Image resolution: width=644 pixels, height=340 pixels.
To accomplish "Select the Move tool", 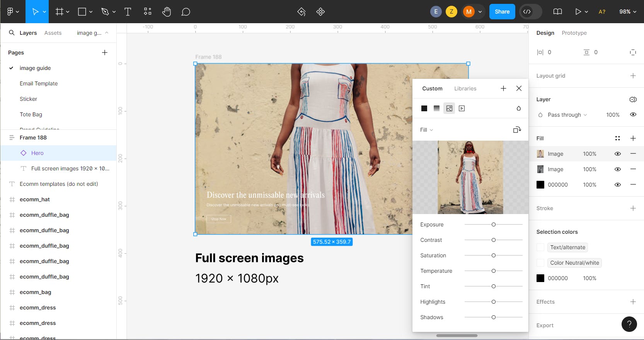I will tap(35, 12).
